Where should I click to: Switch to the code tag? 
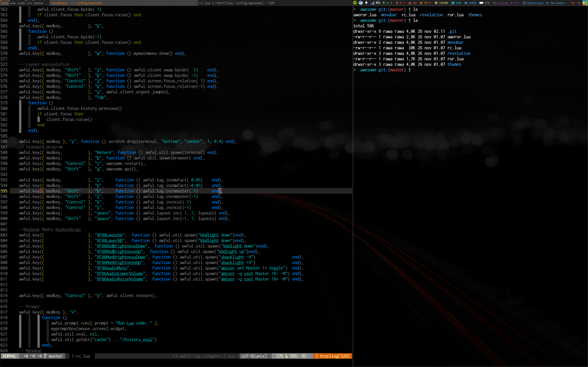(x=21, y=3)
